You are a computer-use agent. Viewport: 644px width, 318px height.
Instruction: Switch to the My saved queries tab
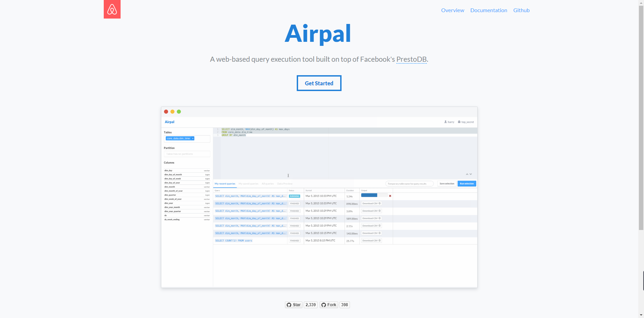coord(248,183)
